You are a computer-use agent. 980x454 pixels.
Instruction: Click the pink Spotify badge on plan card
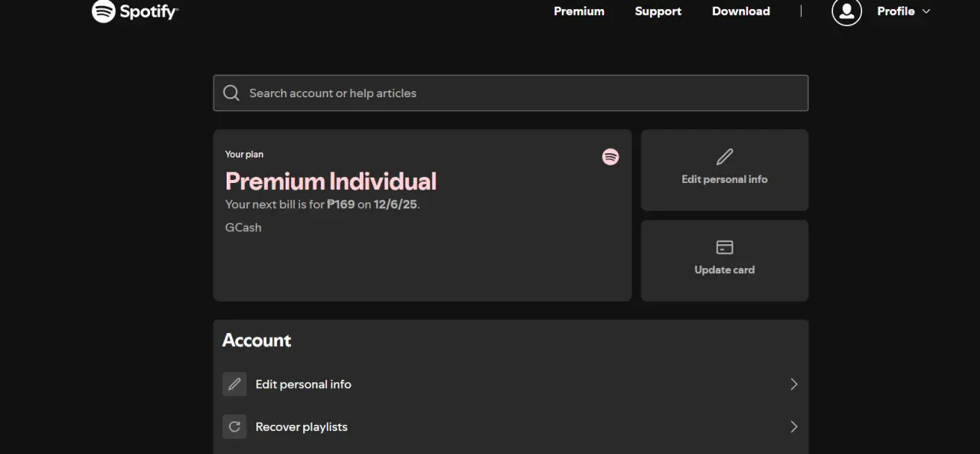click(x=610, y=157)
